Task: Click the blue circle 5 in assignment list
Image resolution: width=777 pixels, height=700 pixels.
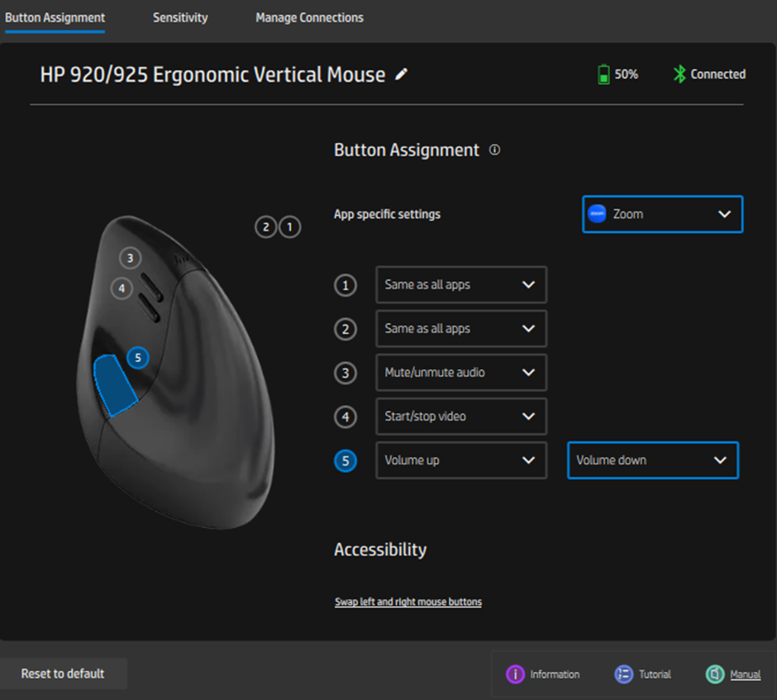Action: point(346,460)
